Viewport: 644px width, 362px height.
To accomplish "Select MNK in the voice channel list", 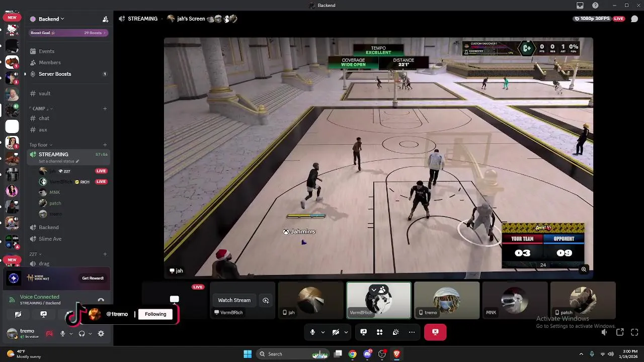I will [55, 193].
